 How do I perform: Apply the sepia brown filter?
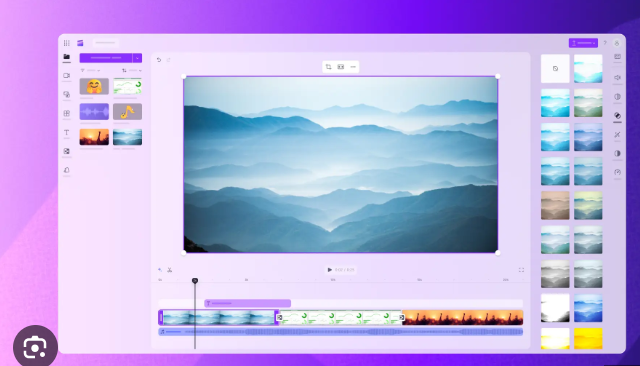[555, 206]
